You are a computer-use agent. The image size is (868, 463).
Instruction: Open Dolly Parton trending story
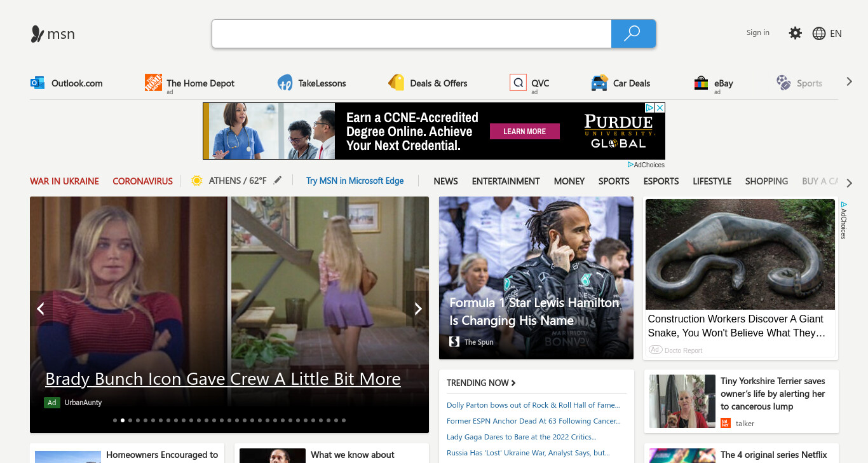point(532,405)
